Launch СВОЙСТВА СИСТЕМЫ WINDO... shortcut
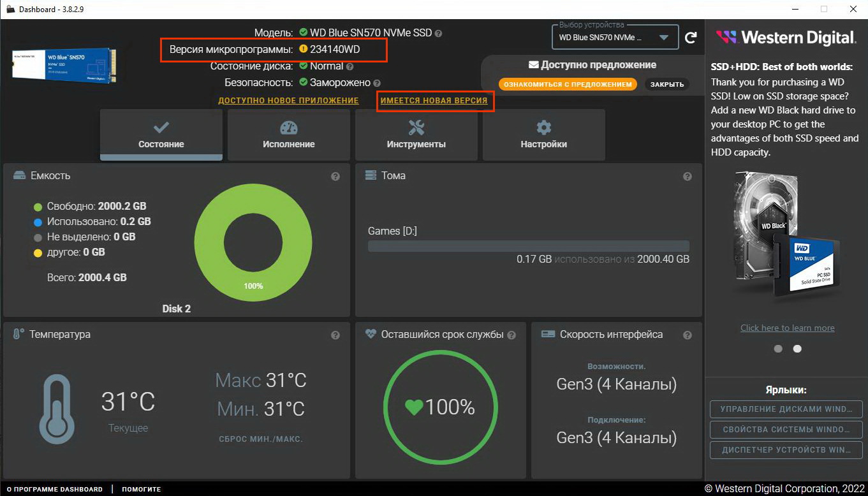 click(786, 430)
